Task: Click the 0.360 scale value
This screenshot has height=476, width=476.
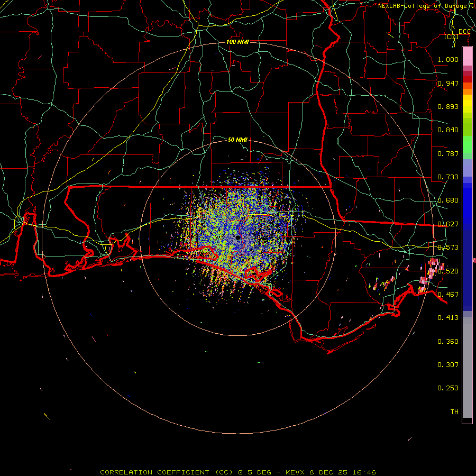Action: tap(448, 342)
